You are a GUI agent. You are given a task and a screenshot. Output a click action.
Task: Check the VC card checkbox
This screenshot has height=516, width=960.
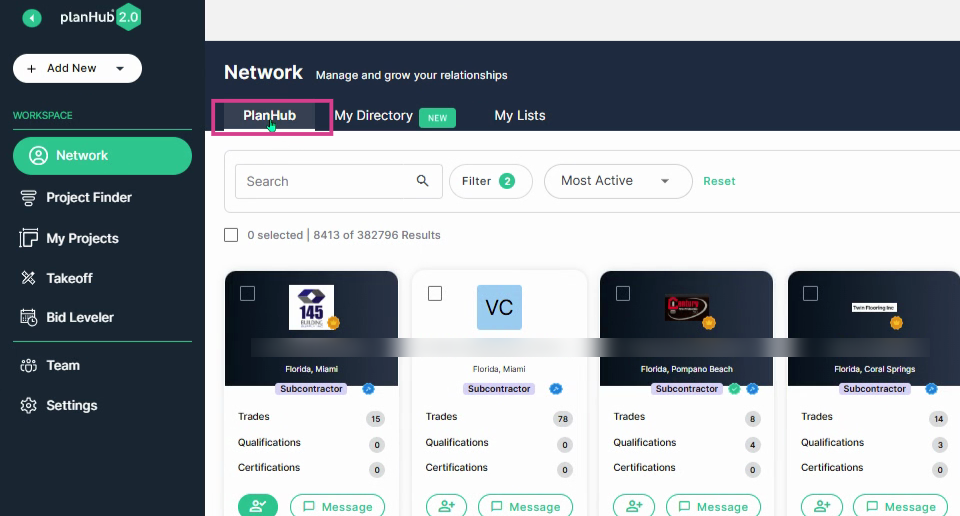tap(435, 294)
